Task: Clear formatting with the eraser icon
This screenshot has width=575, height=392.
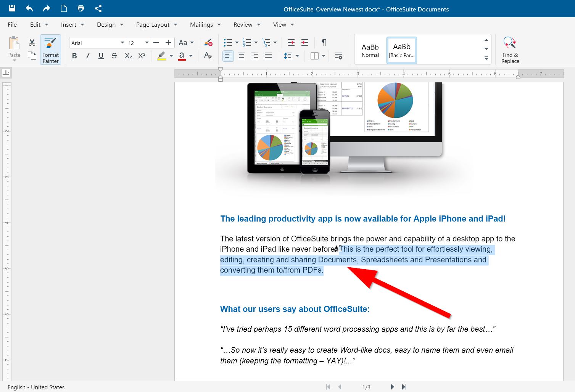Action: point(208,42)
